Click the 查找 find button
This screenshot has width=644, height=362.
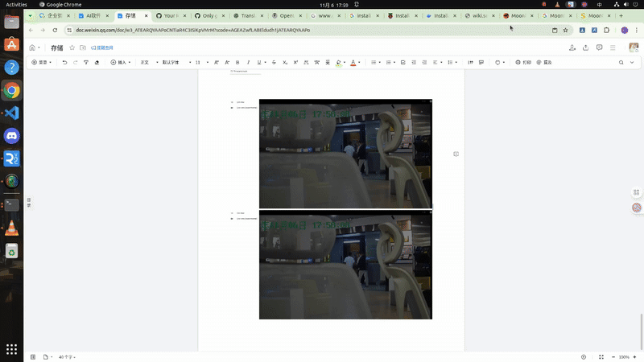point(545,62)
